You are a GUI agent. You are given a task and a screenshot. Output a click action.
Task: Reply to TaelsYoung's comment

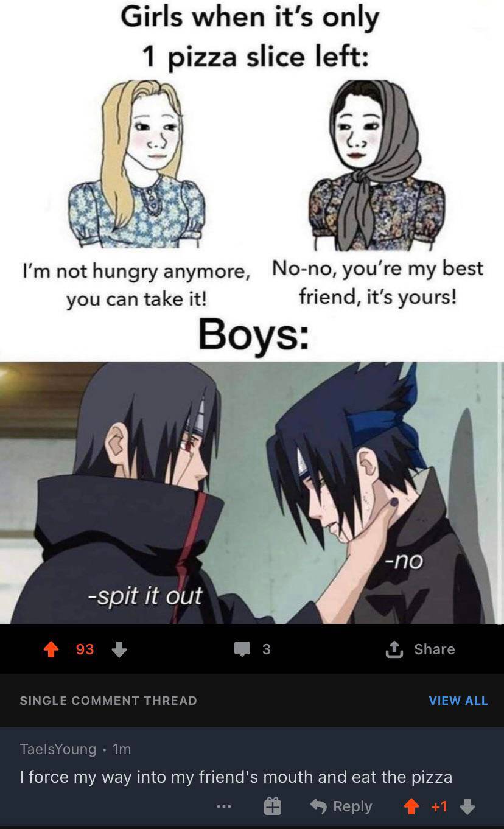pos(341,806)
